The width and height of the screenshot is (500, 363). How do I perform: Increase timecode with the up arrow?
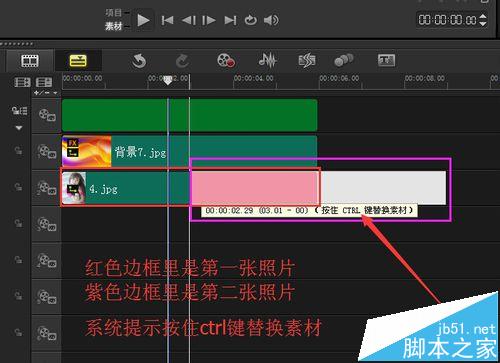pyautogui.click(x=483, y=16)
